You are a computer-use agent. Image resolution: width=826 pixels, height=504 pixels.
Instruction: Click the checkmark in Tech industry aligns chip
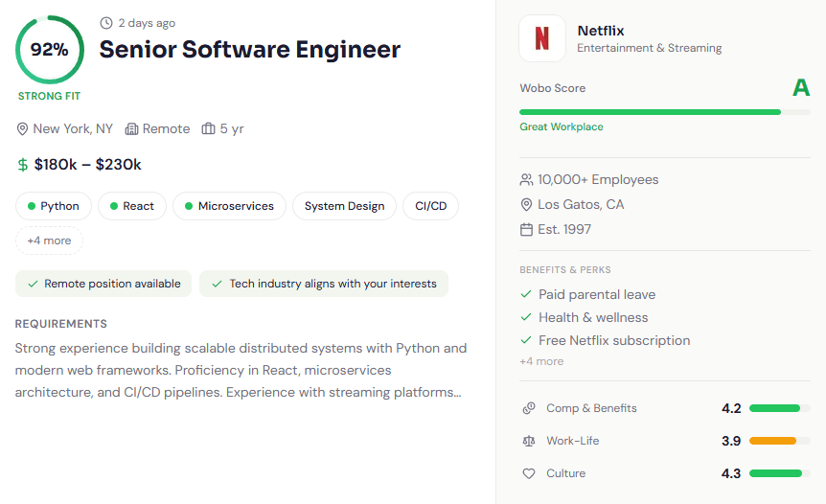[217, 284]
